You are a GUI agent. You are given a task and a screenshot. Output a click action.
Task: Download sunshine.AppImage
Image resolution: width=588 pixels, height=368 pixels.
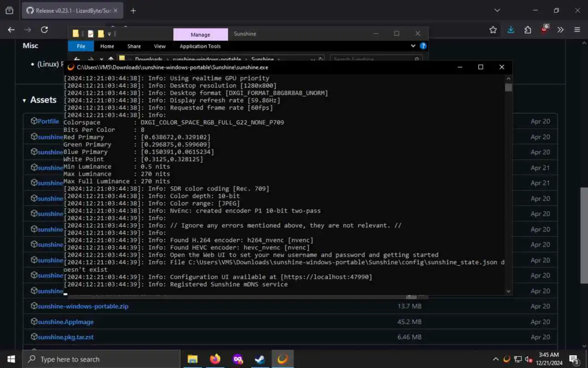[66, 322]
